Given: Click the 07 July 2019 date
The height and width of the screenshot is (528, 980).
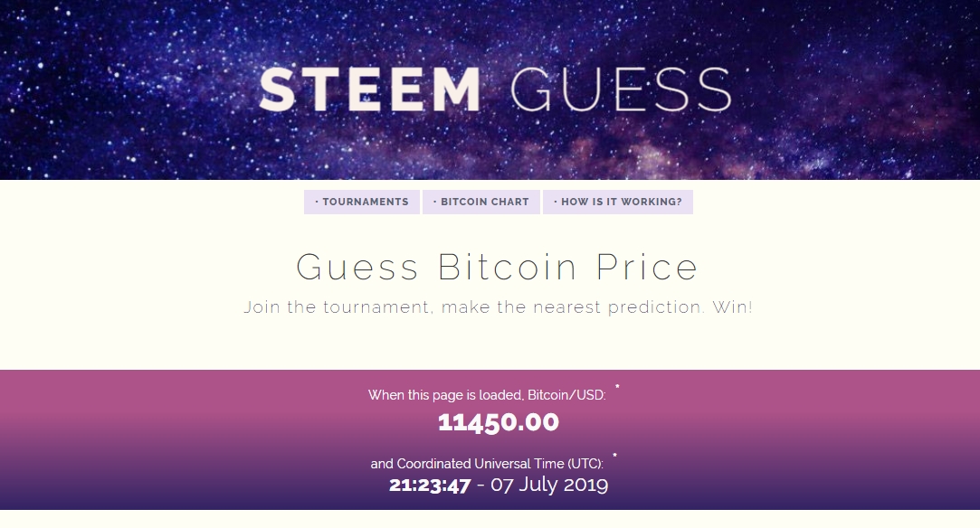Looking at the screenshot, I should click(549, 485).
